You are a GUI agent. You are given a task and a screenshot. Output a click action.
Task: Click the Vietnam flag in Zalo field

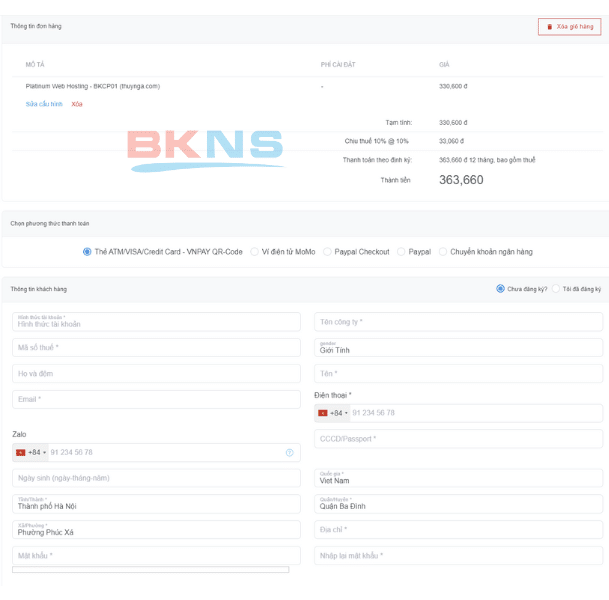(22, 453)
